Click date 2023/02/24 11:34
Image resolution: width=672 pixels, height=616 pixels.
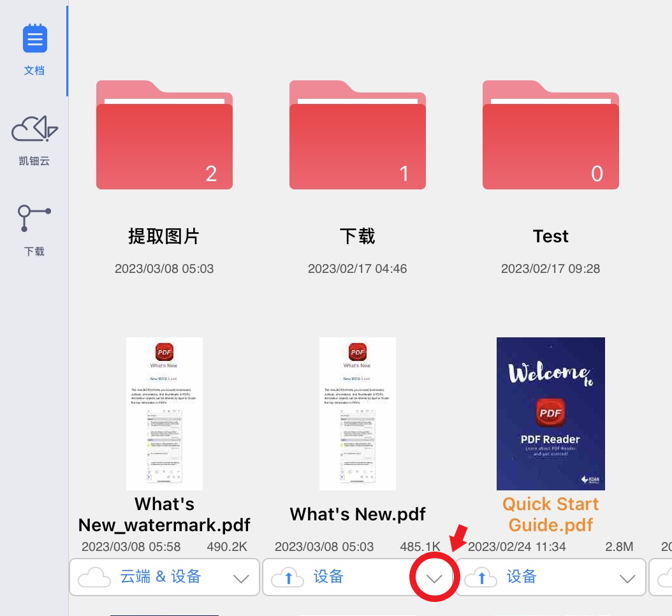coord(517,546)
